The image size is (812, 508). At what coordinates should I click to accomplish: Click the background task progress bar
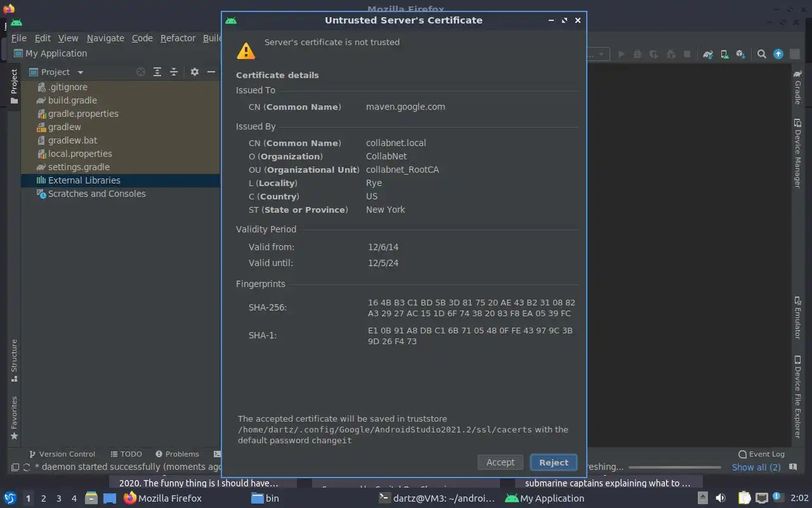pyautogui.click(x=676, y=467)
